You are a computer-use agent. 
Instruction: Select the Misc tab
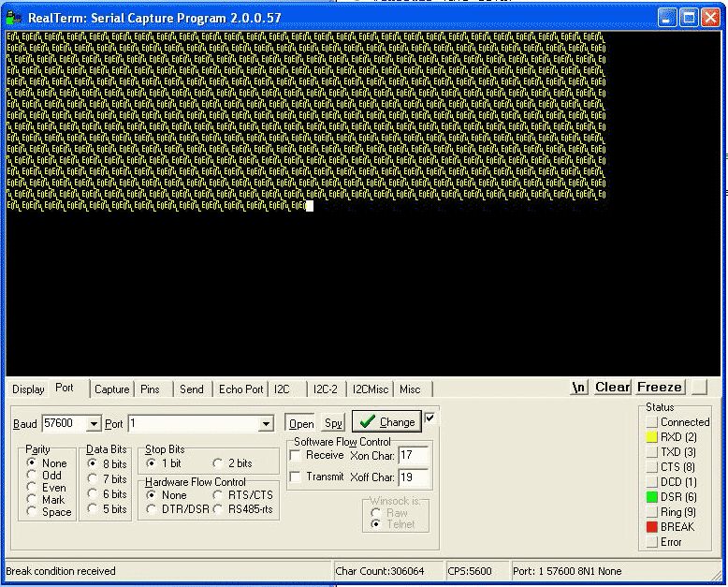410,389
